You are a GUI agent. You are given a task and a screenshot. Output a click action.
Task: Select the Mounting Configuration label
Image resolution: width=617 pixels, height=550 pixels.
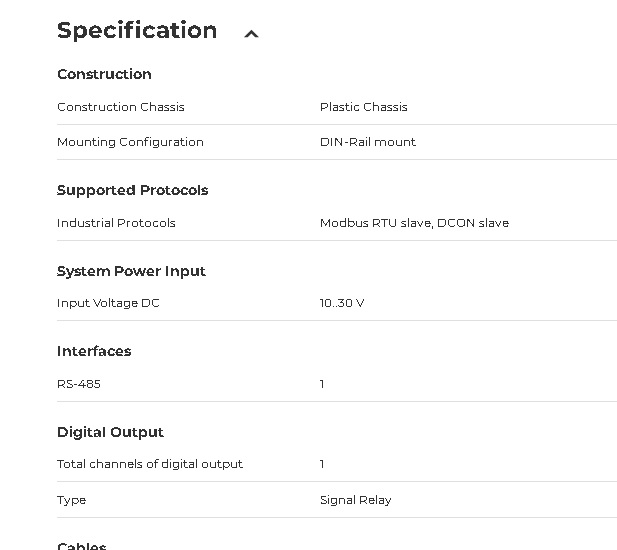tap(130, 142)
